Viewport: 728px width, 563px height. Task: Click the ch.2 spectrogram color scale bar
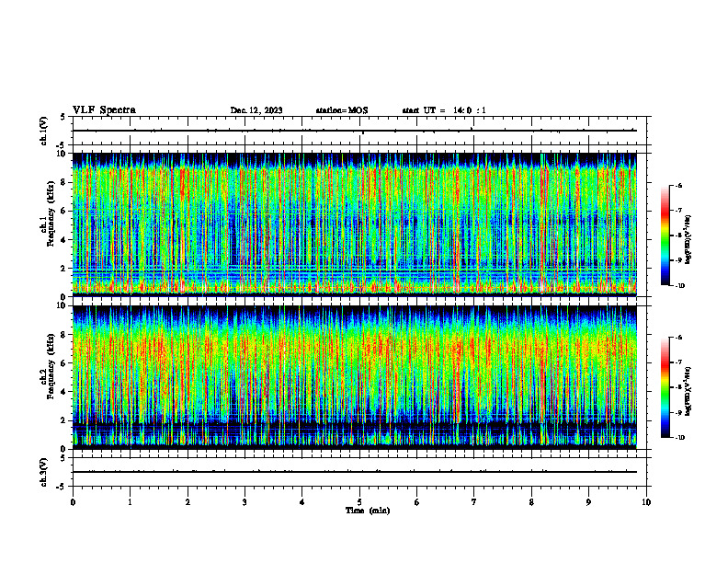tap(665, 387)
